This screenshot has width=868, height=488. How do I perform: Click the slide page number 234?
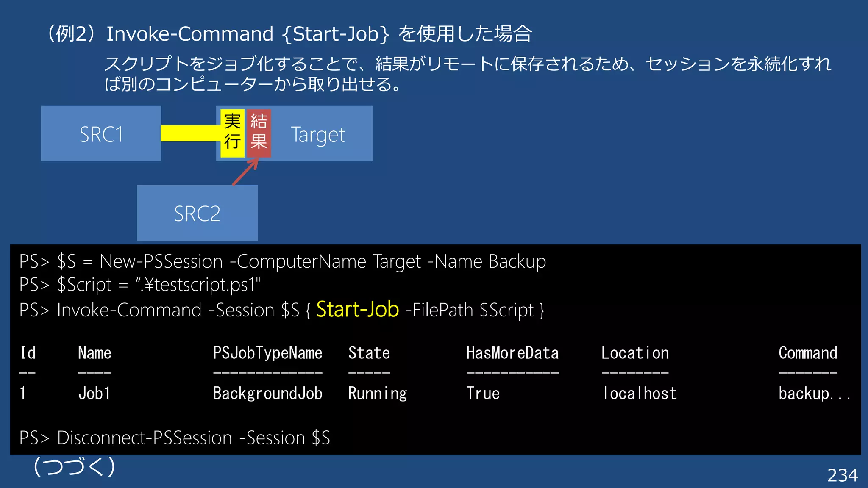pyautogui.click(x=842, y=475)
